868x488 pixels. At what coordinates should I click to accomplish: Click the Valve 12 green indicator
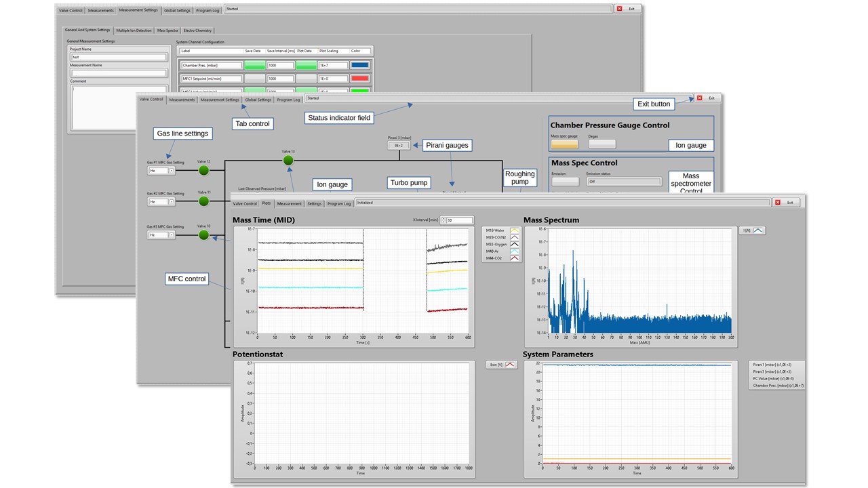[x=203, y=170]
